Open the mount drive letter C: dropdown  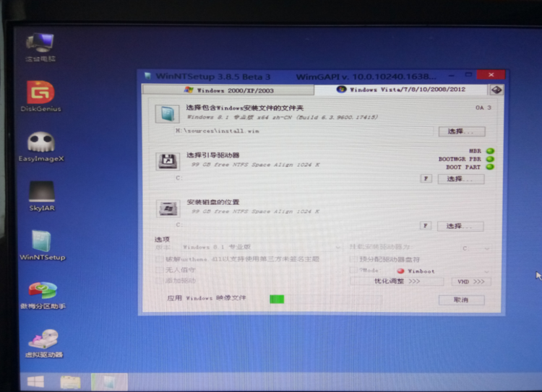476,248
